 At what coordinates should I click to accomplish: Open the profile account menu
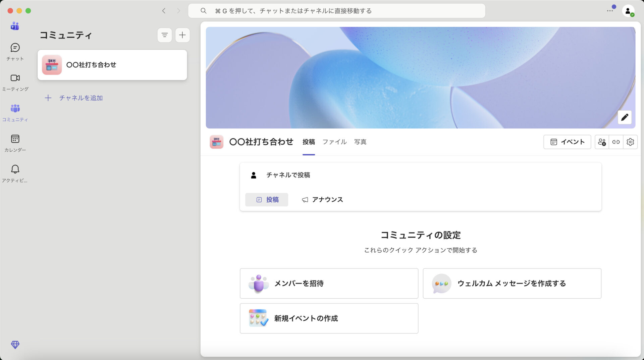(x=629, y=10)
